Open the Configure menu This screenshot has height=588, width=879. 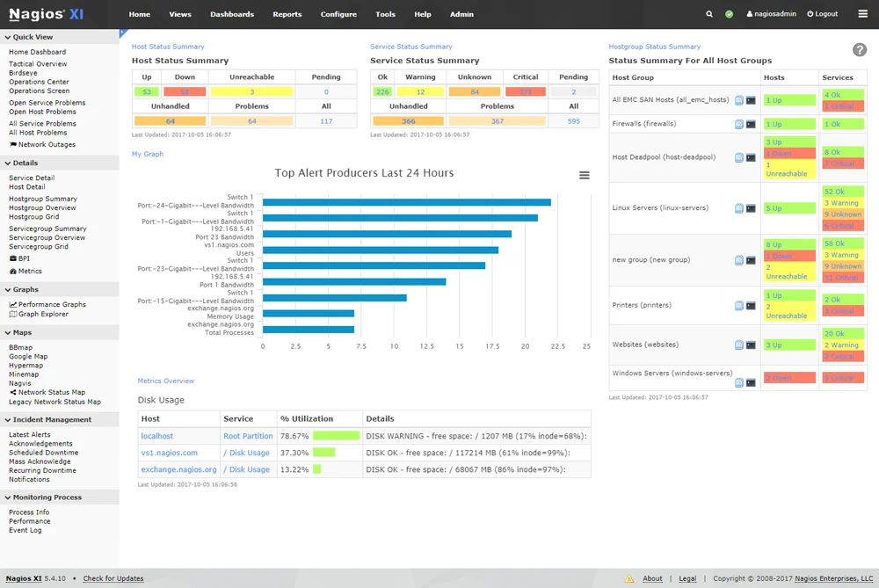[x=338, y=14]
